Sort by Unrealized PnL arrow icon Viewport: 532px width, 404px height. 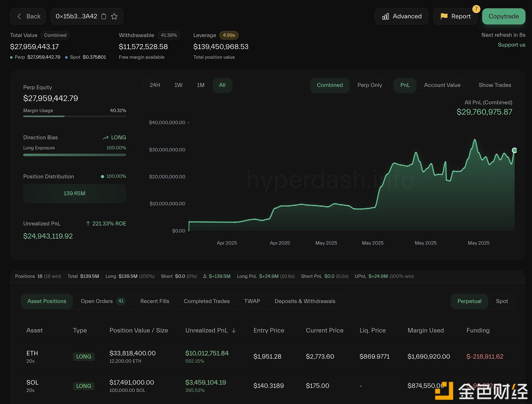pos(234,330)
